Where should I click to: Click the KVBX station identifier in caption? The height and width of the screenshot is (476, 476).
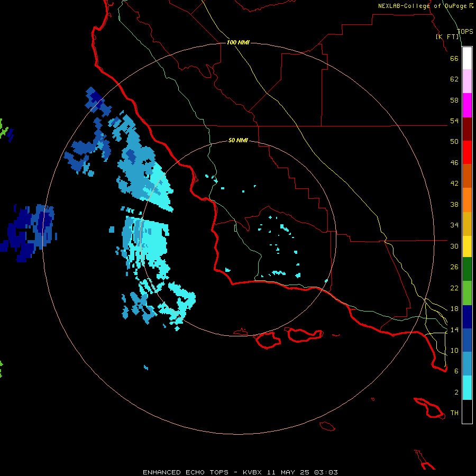pyautogui.click(x=252, y=472)
